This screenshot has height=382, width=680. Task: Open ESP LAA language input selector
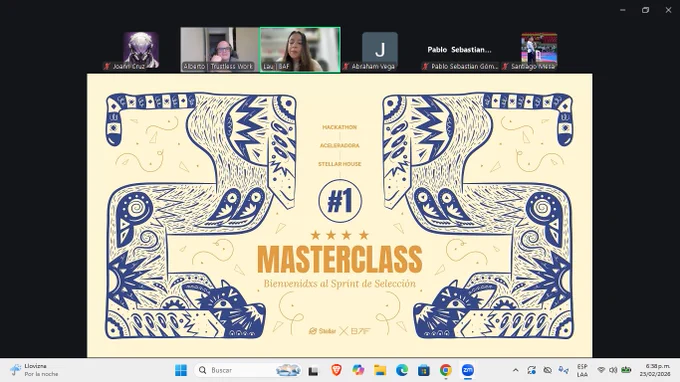point(582,370)
